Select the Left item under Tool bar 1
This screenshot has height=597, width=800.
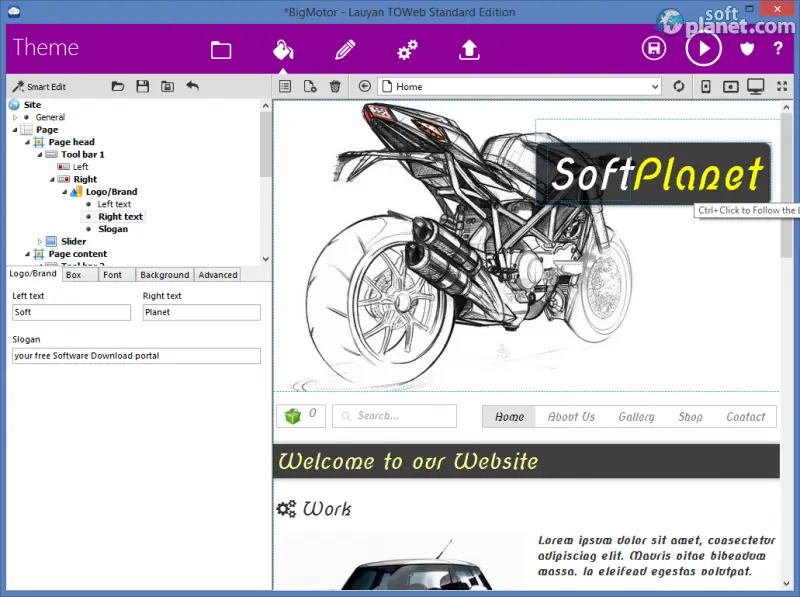tap(80, 167)
